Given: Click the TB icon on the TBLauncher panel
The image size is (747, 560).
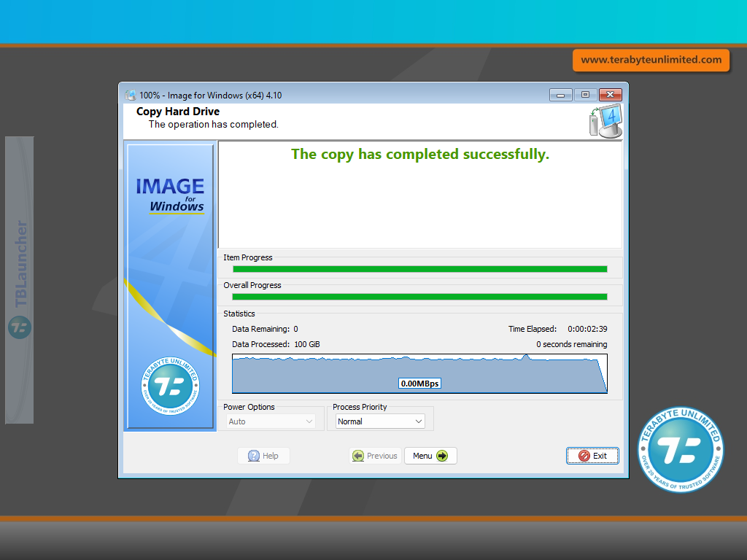Looking at the screenshot, I should tap(20, 327).
